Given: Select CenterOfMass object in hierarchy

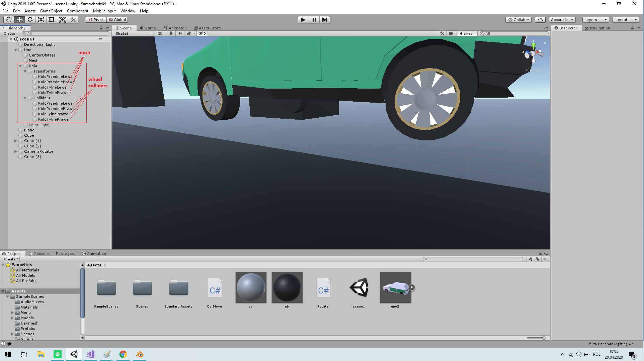Looking at the screenshot, I should coord(42,55).
